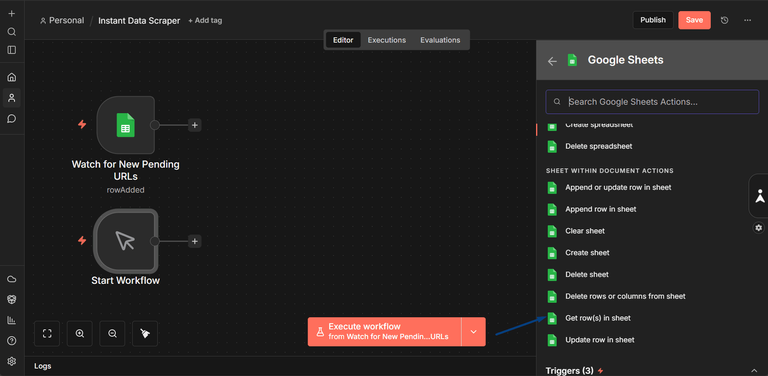768x376 pixels.
Task: Collapse the Triggers (3) section
Action: tap(754, 371)
